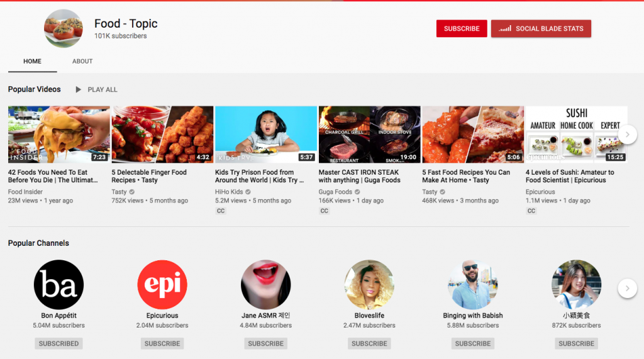644x359 pixels.
Task: Click the CC badge under the Guga Foods video
Action: tap(324, 211)
